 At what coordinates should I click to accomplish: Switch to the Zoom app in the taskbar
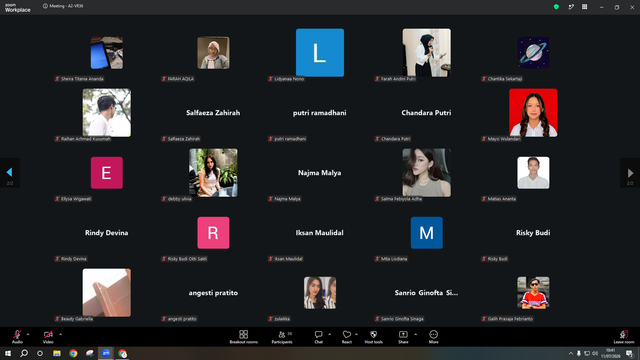(106, 353)
